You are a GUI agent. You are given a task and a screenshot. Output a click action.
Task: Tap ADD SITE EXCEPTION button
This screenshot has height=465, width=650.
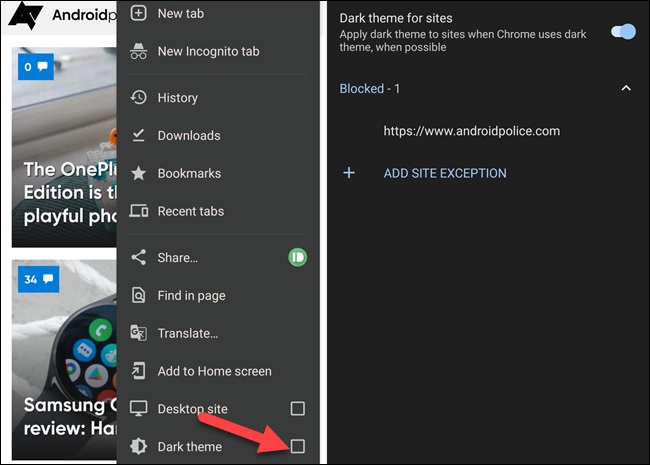tap(445, 173)
